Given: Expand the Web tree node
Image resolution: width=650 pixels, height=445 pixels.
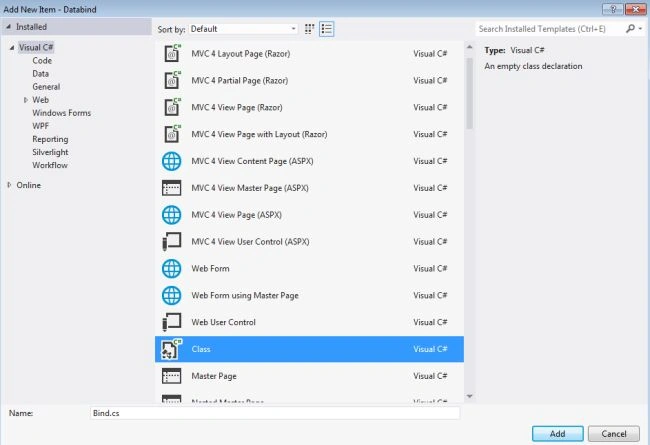Looking at the screenshot, I should click(x=26, y=100).
